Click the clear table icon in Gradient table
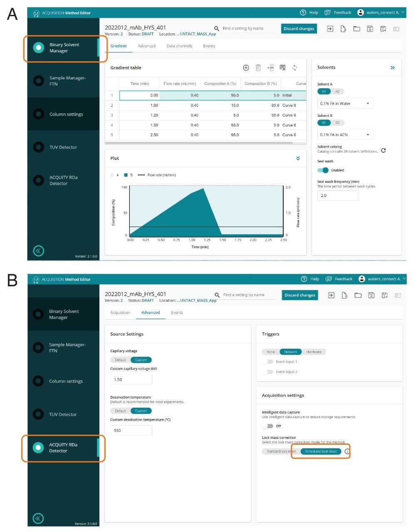 (283, 68)
